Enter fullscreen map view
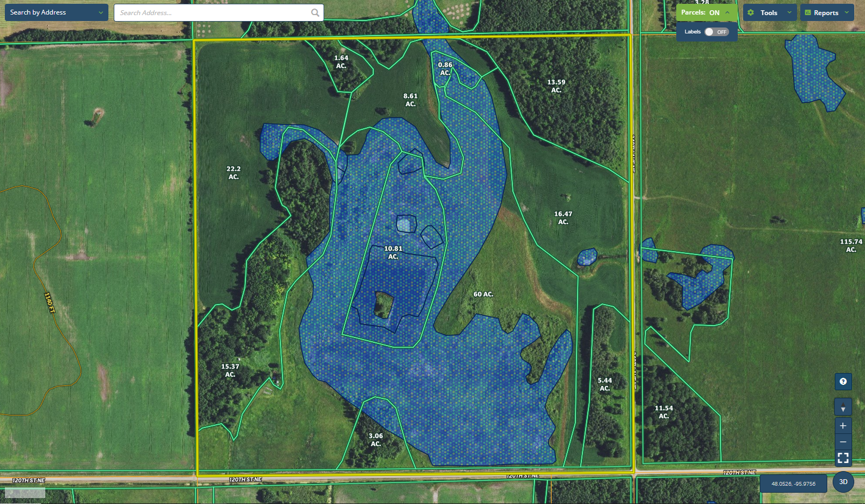Image resolution: width=865 pixels, height=504 pixels. 843,458
